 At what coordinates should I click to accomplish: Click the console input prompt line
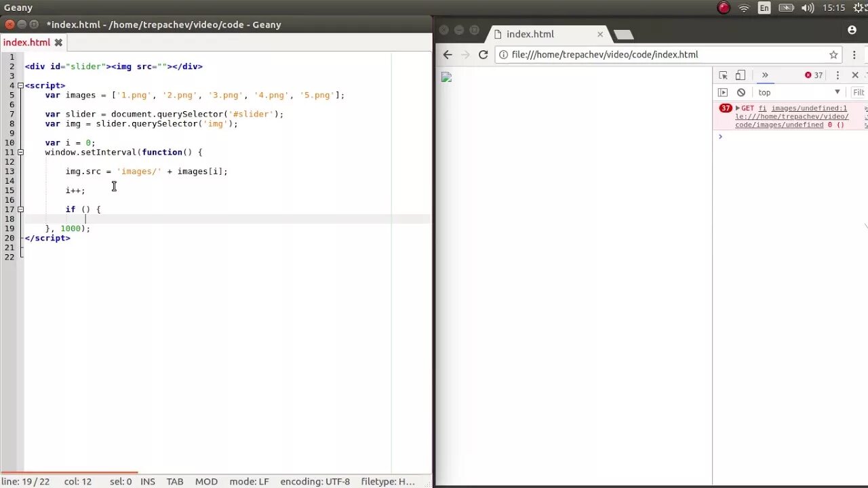(790, 137)
